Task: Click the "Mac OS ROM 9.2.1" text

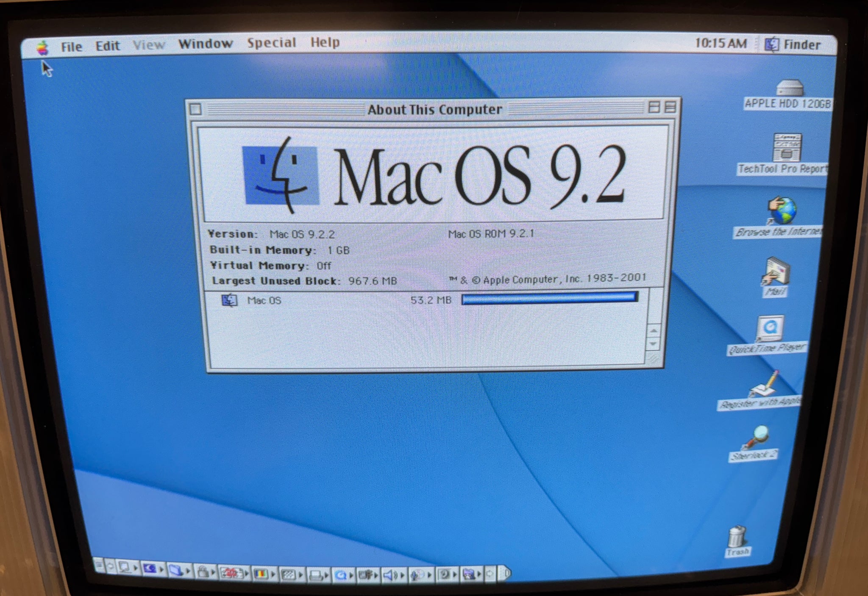Action: [491, 234]
